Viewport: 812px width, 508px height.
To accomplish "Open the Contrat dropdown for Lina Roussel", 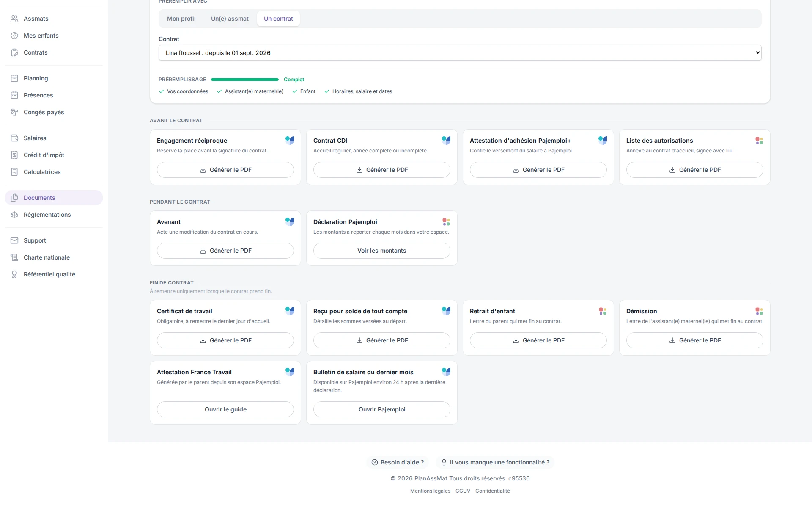I will click(x=460, y=53).
